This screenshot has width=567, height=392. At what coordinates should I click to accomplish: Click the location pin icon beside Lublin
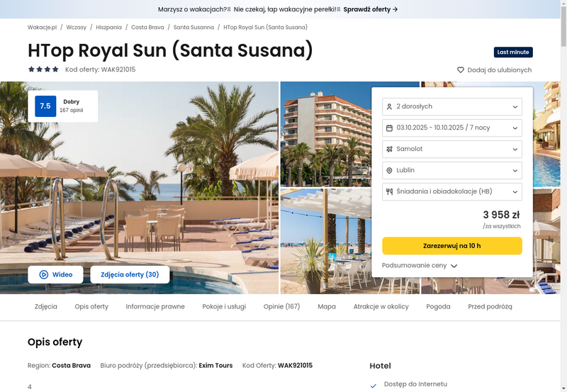coord(389,170)
